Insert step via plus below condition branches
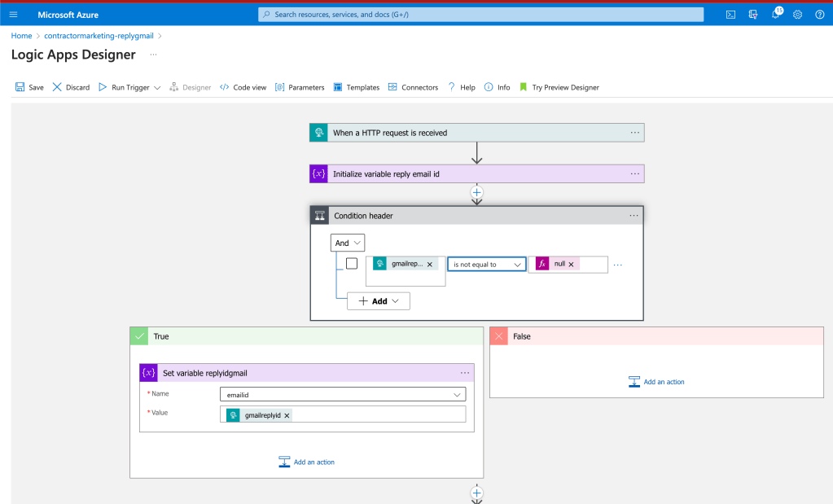The height and width of the screenshot is (504, 833). point(477,493)
